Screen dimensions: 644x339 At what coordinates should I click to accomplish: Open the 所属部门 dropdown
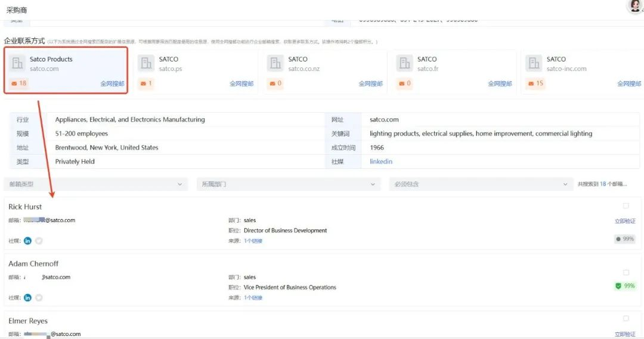click(x=289, y=184)
